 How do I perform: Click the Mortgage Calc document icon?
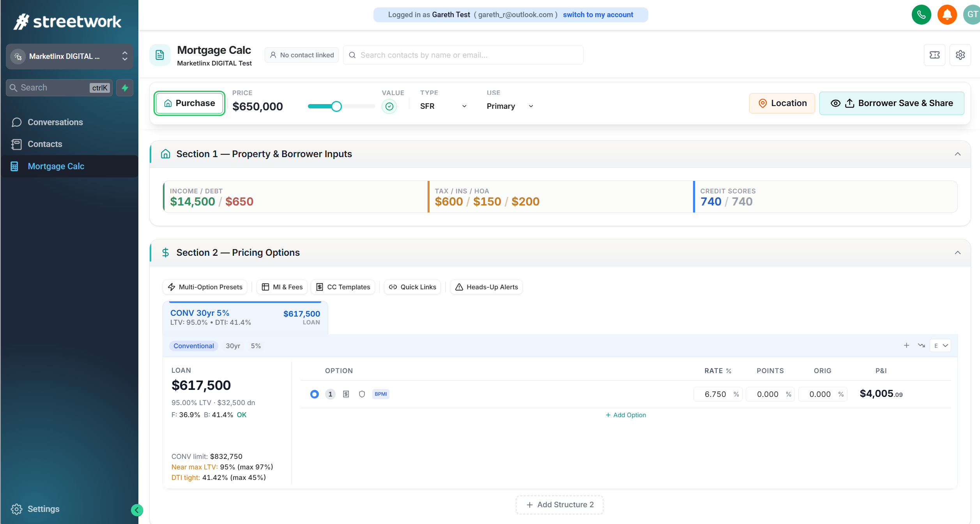(x=160, y=55)
